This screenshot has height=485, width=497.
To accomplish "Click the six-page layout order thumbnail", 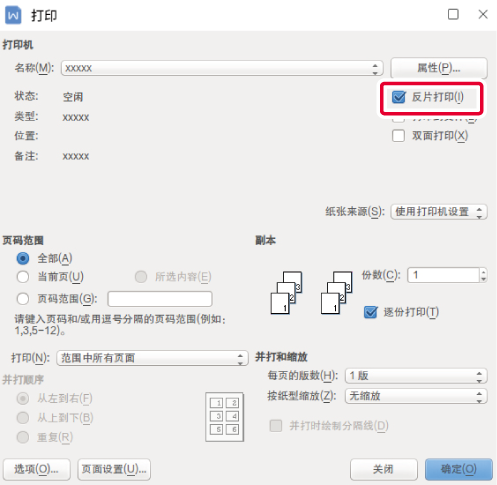I will [225, 417].
